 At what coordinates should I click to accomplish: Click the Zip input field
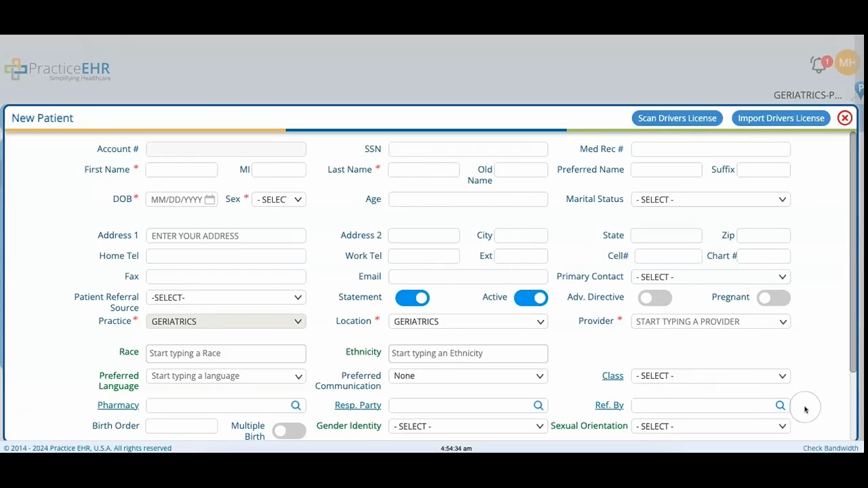764,235
